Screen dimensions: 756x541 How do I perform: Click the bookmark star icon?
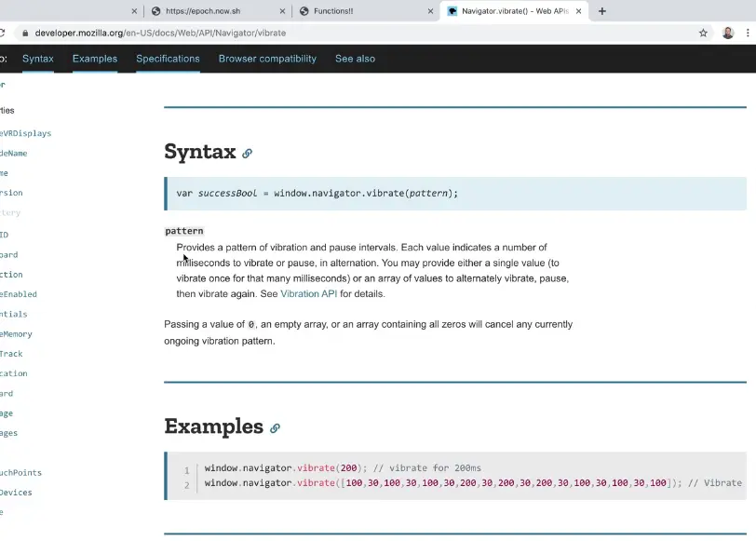click(x=705, y=32)
